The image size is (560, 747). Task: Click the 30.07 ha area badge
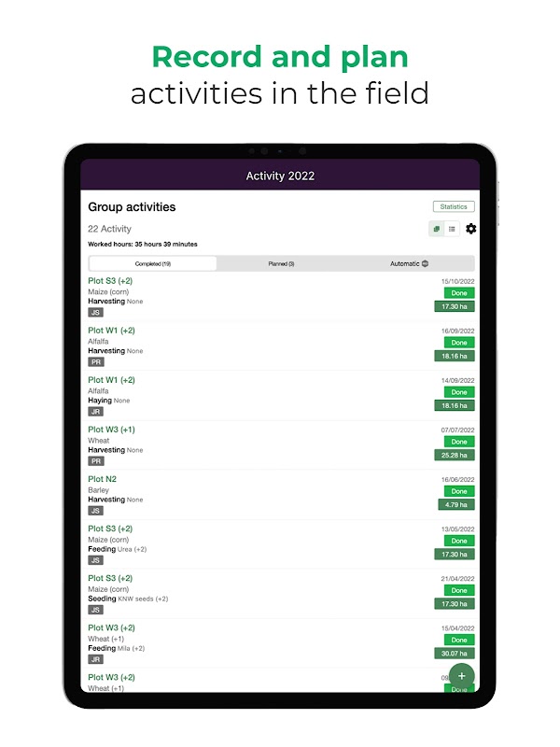point(455,653)
